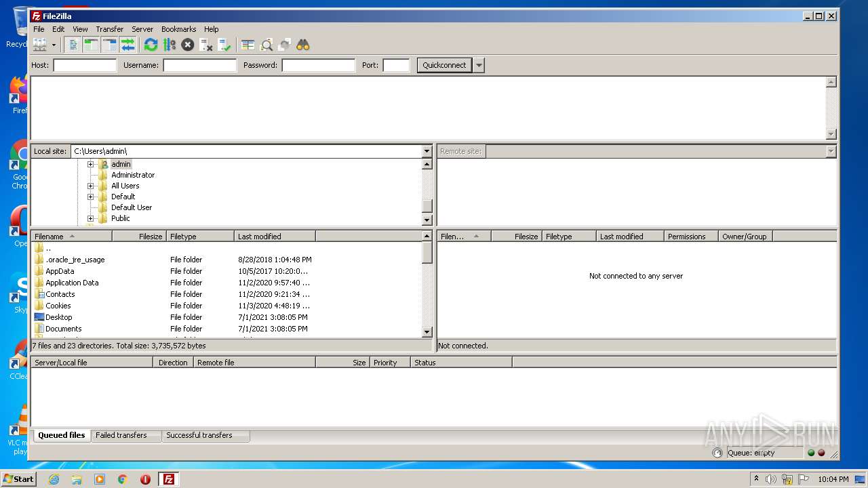868x488 pixels.
Task: Click volume icon in system tray
Action: pos(770,479)
